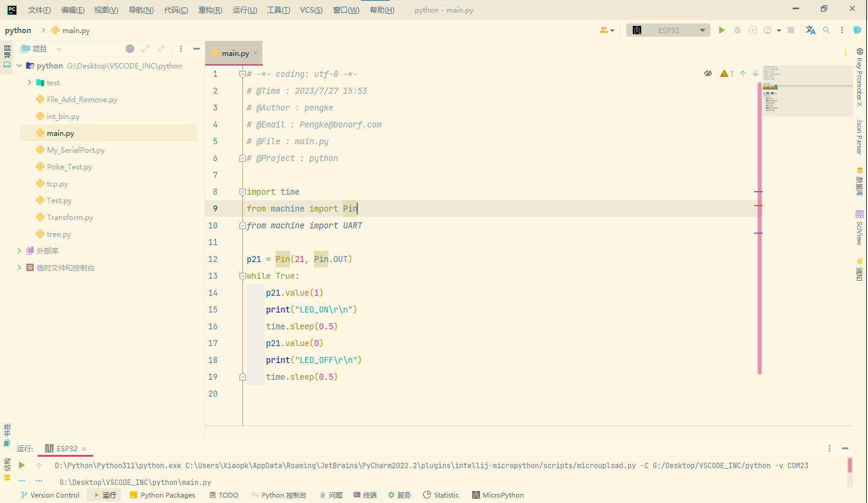This screenshot has width=868, height=503.
Task: Toggle code folding at the while True line
Action: coord(242,276)
